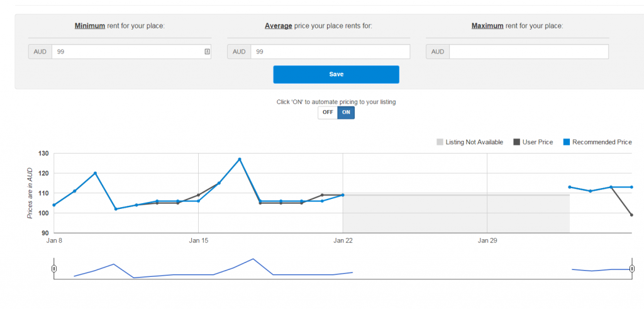Toggle the Recommended Price legend swatch
Screen dimensions: 644x309
click(x=567, y=142)
